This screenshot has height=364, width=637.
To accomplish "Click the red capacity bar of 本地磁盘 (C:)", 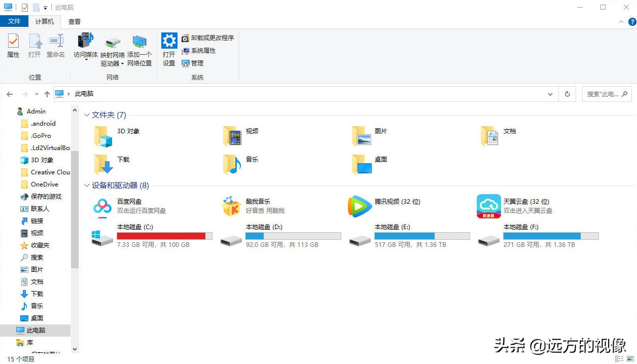I will [162, 235].
